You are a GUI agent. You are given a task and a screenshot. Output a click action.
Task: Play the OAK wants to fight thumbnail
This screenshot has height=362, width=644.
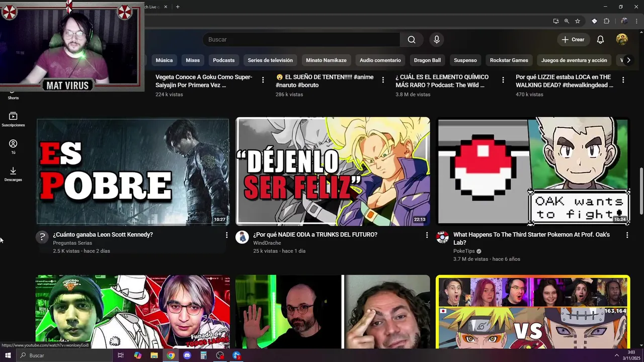coord(533,171)
